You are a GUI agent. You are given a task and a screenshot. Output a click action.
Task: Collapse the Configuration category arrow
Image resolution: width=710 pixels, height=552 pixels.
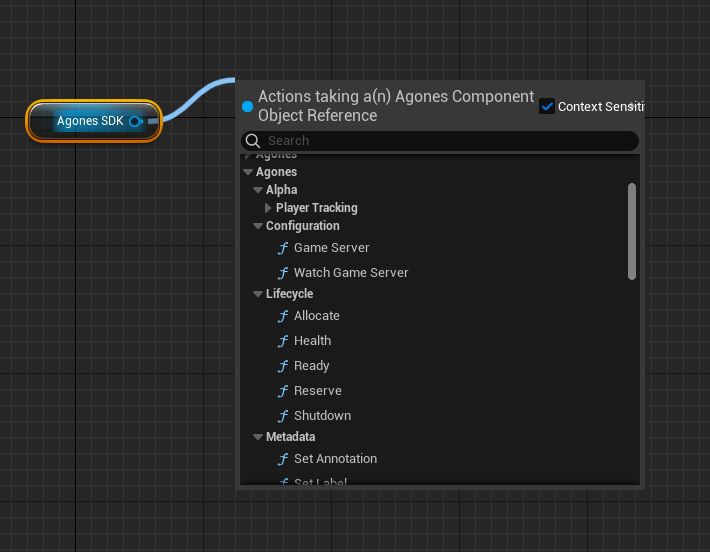point(258,226)
